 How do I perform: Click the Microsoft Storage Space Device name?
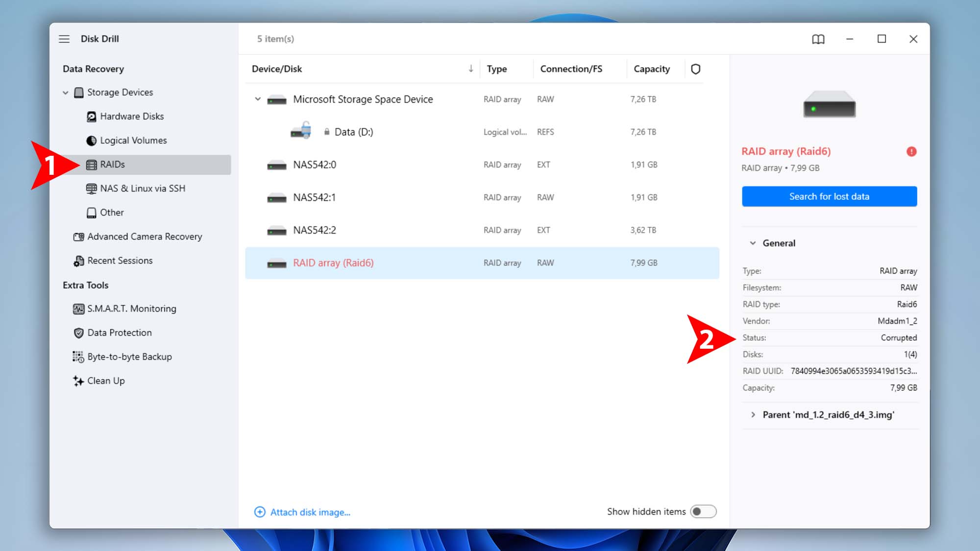(363, 99)
